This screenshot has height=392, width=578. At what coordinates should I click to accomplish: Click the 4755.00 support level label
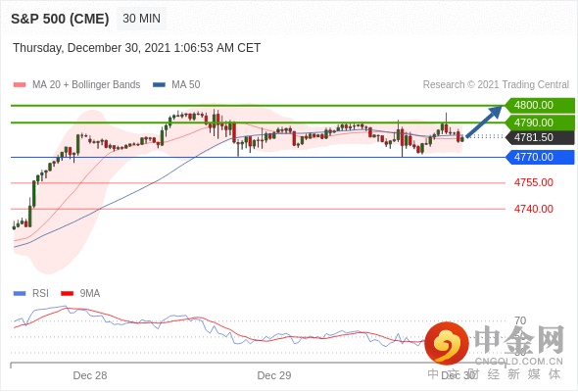coord(534,182)
